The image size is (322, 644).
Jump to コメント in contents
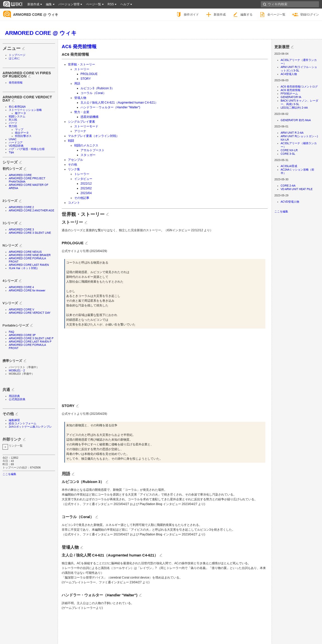(74, 203)
